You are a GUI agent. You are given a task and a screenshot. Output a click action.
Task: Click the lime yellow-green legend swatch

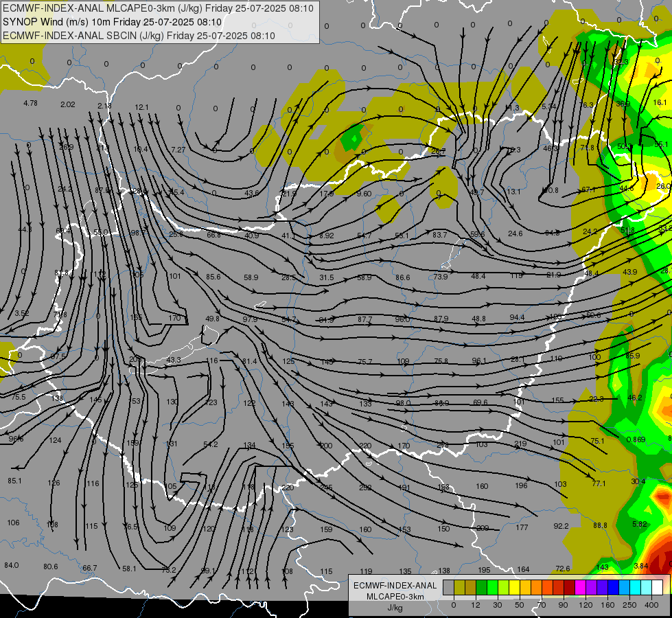point(504,587)
